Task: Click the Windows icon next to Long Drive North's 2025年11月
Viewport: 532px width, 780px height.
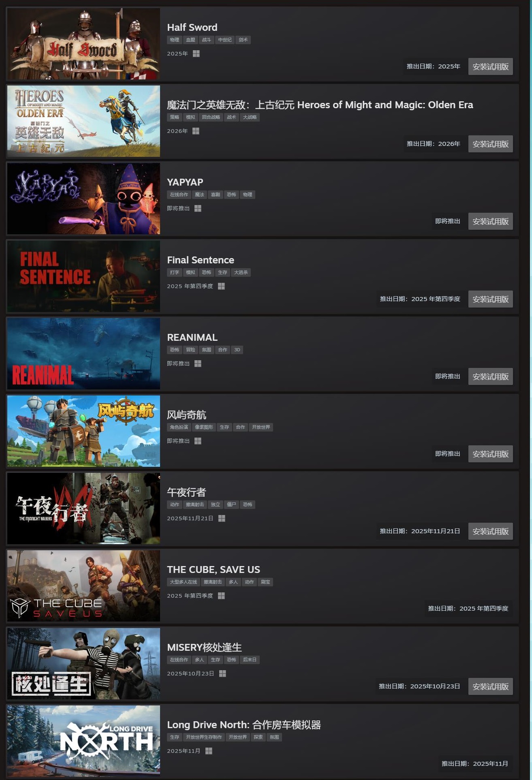Action: (209, 751)
